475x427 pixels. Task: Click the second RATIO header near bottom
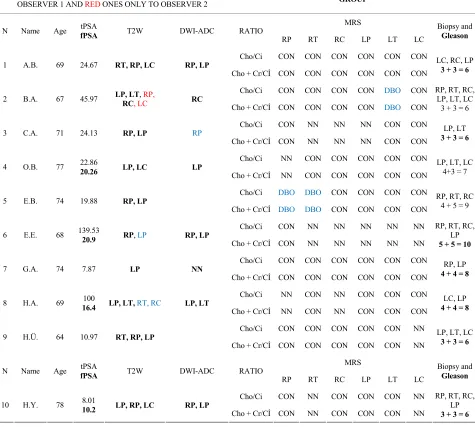[x=251, y=371]
